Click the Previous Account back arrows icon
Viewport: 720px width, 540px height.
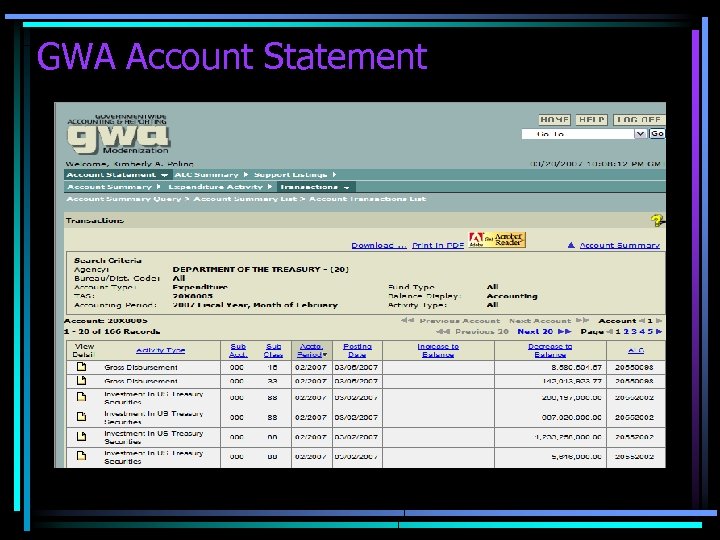(407, 321)
